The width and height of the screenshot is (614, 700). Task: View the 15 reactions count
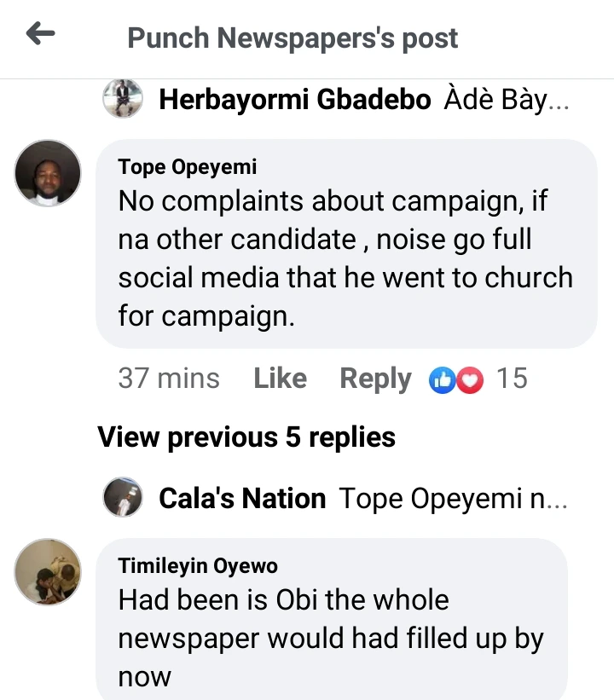512,379
